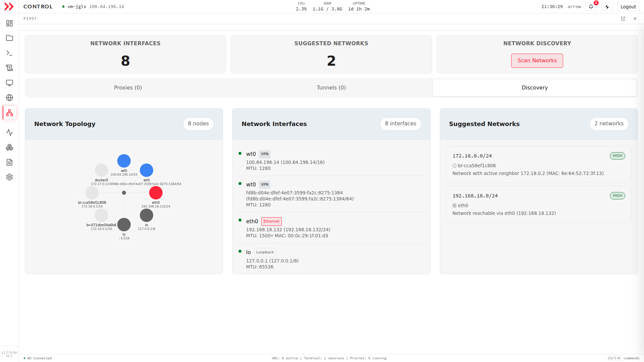Select the red eth0 node in topology
This screenshot has height=362, width=644.
coord(156,193)
